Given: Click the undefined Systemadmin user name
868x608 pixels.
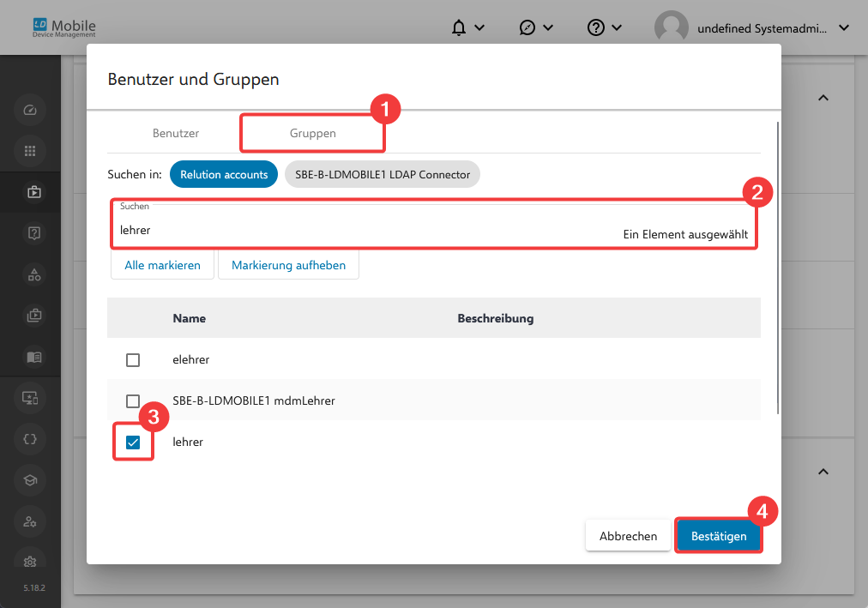Looking at the screenshot, I should pyautogui.click(x=762, y=28).
